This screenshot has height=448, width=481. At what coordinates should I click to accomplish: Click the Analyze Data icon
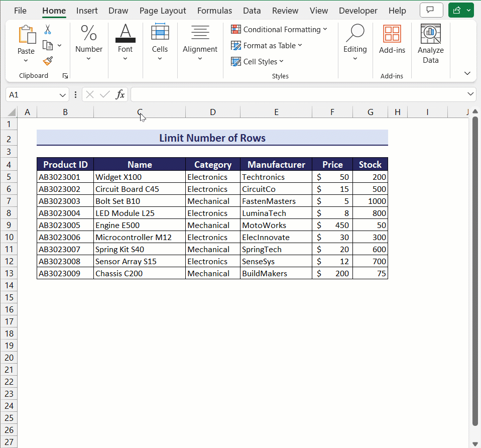tap(430, 34)
